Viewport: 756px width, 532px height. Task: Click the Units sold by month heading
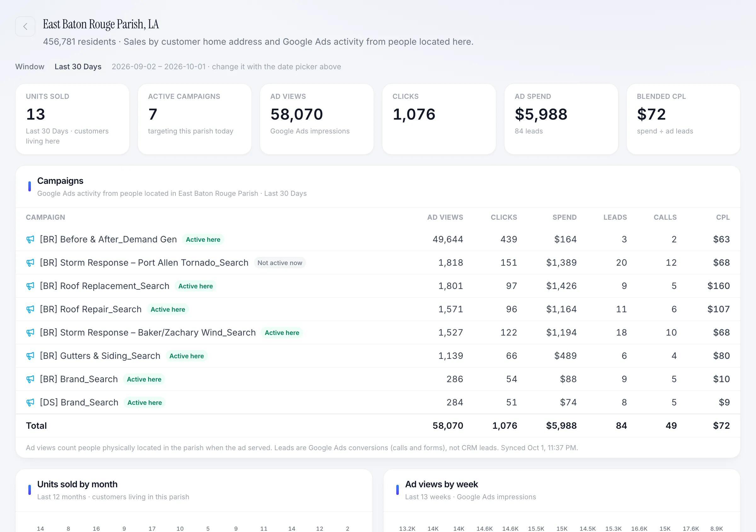[77, 484]
